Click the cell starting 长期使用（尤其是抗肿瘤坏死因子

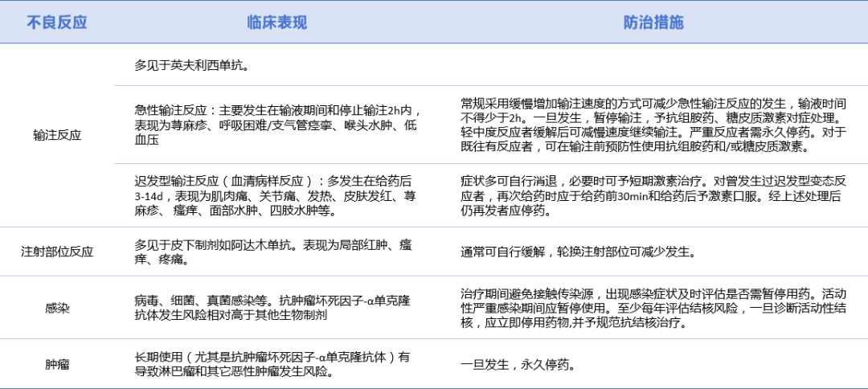pos(272,365)
